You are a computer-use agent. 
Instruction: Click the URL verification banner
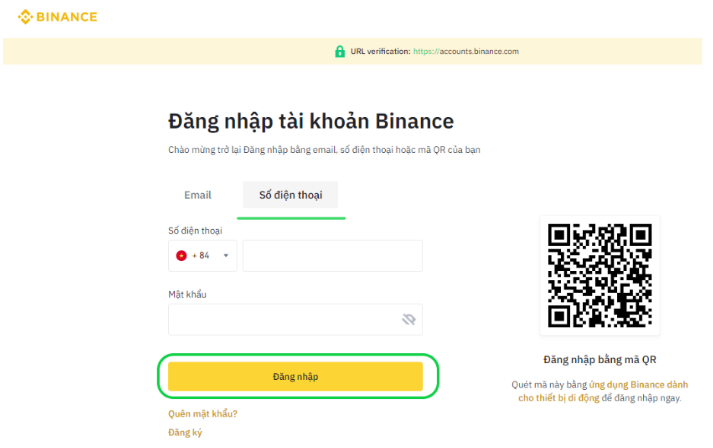pos(352,51)
